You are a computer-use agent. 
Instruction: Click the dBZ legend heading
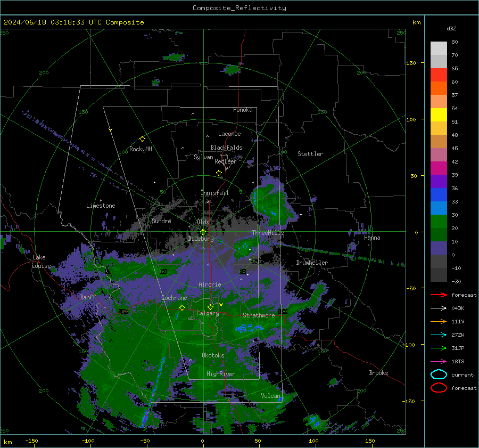click(x=451, y=28)
